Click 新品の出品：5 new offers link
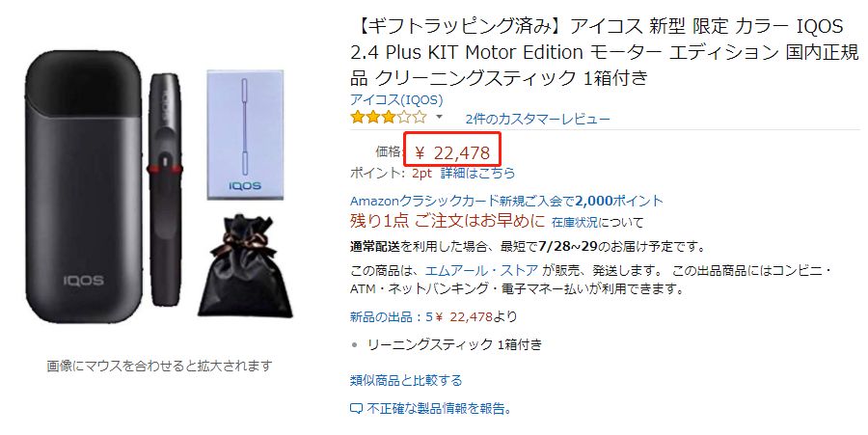The width and height of the screenshot is (868, 435). (392, 316)
